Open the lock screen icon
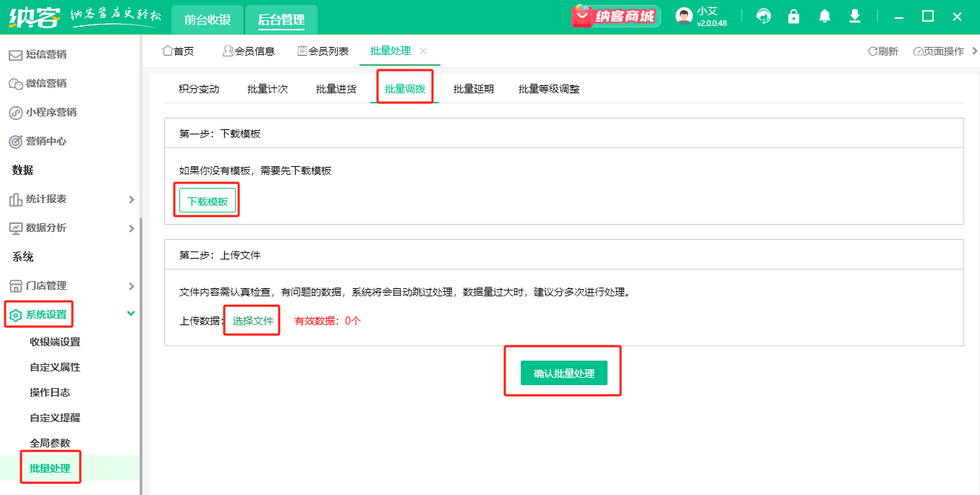 click(x=793, y=15)
